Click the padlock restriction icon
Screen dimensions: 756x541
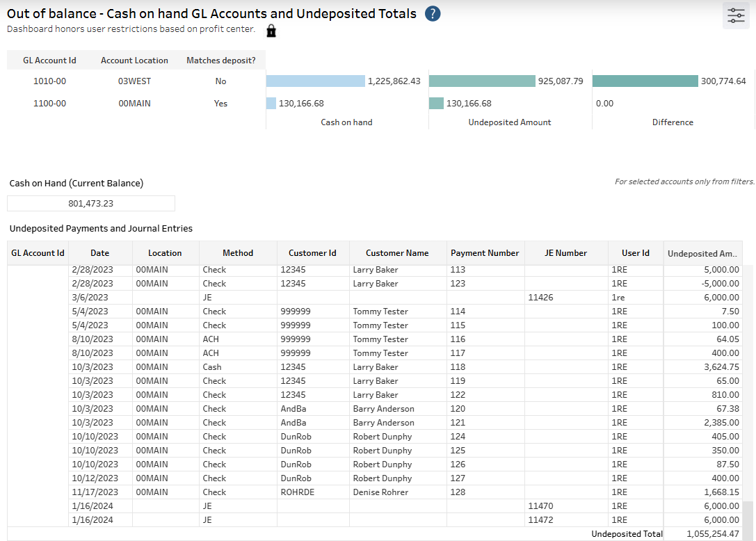click(x=271, y=31)
